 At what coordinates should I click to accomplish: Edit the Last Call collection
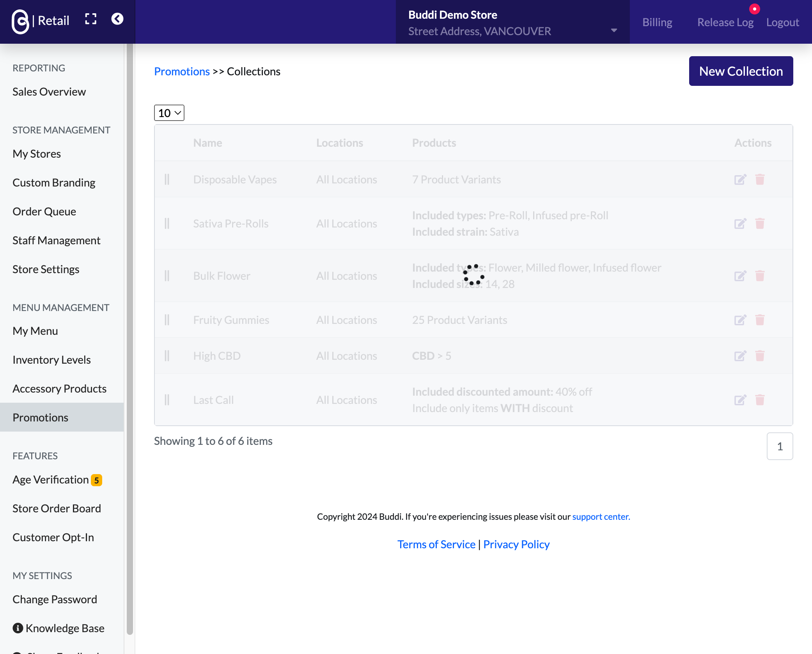coord(740,400)
